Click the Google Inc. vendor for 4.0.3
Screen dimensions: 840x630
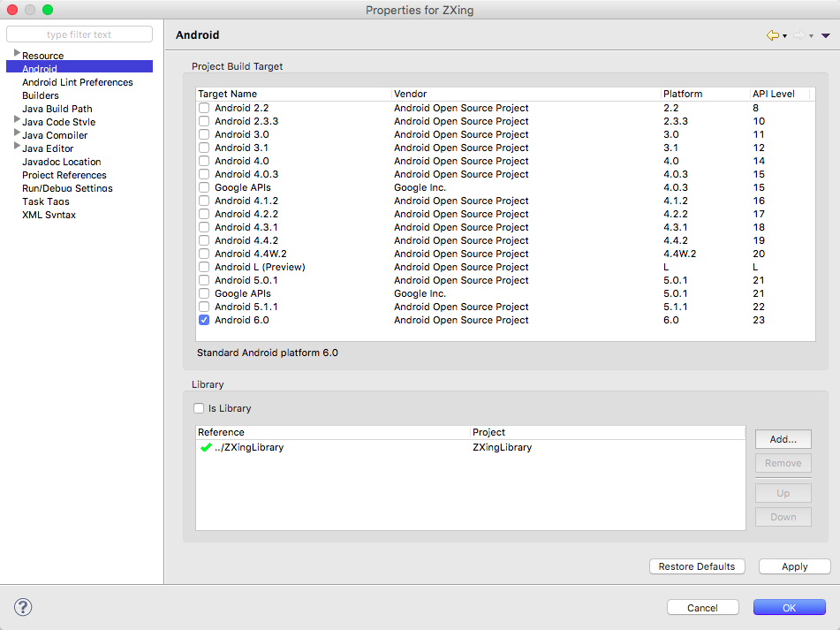pyautogui.click(x=420, y=187)
